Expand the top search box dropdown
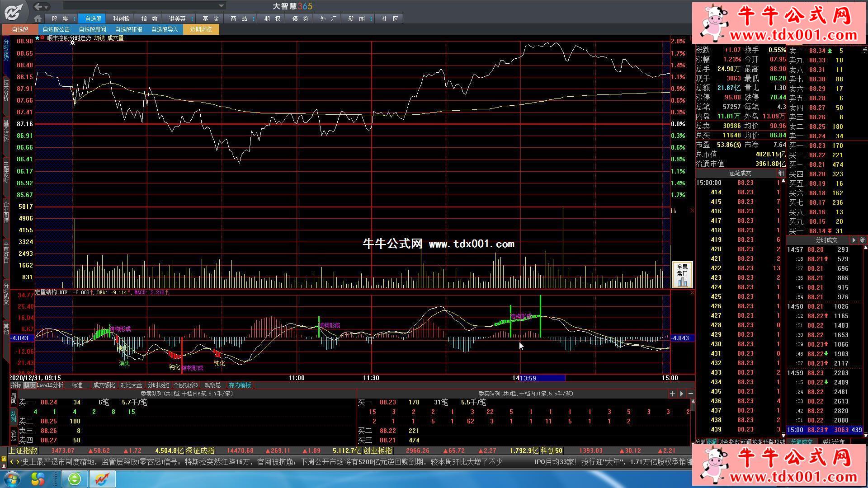The height and width of the screenshot is (488, 868). (222, 6)
